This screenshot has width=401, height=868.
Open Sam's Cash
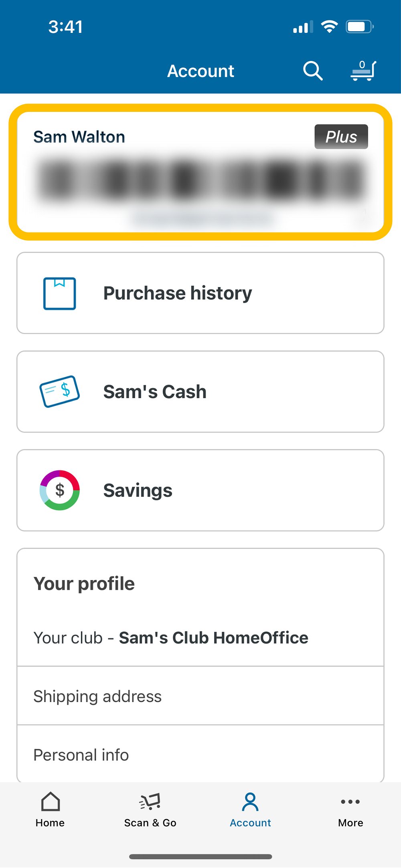pos(155,392)
